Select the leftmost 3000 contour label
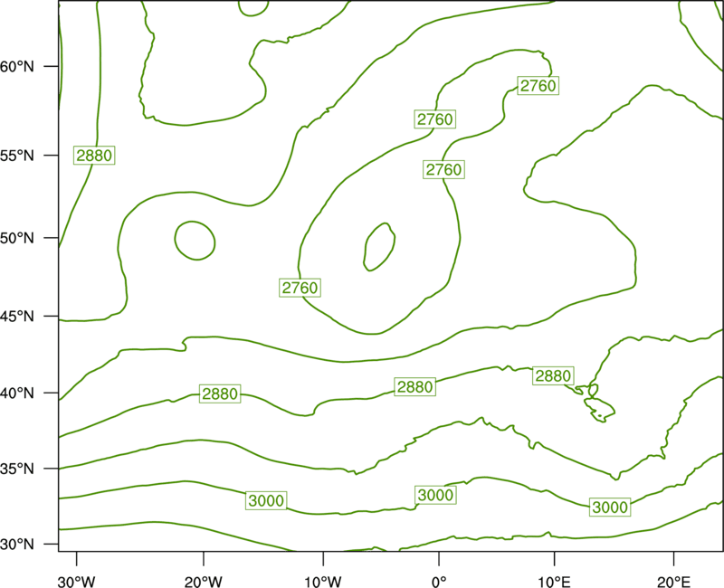Viewport: 724px width, 588px height. tap(266, 501)
